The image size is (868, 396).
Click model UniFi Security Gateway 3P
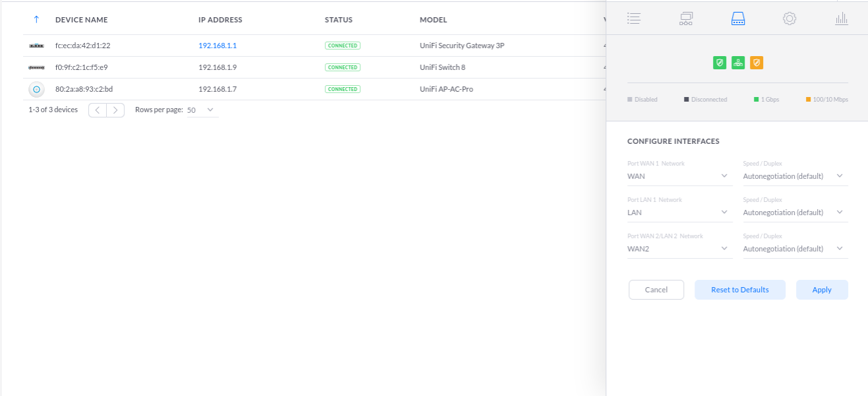tap(462, 46)
